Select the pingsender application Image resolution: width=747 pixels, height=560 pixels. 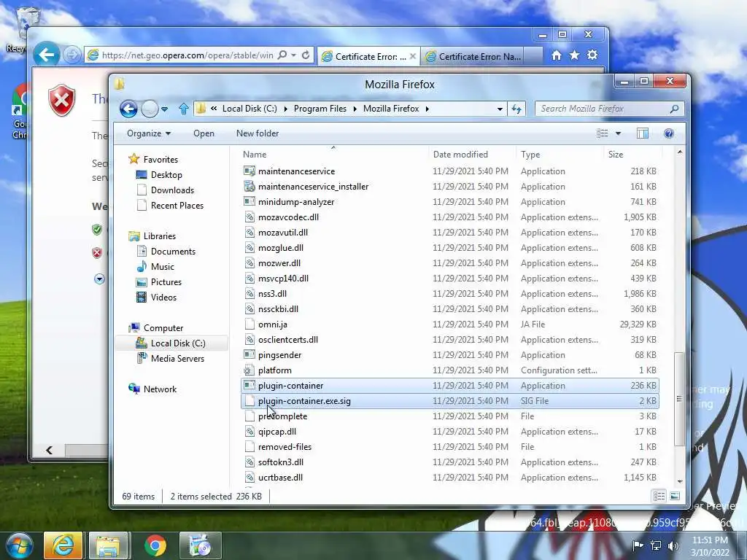[449, 355]
